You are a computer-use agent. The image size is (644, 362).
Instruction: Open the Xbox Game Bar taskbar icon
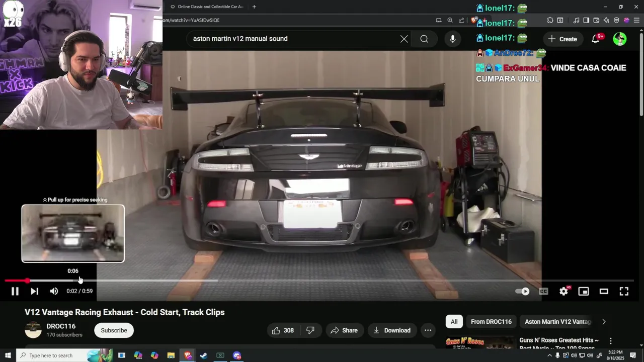tap(220, 355)
